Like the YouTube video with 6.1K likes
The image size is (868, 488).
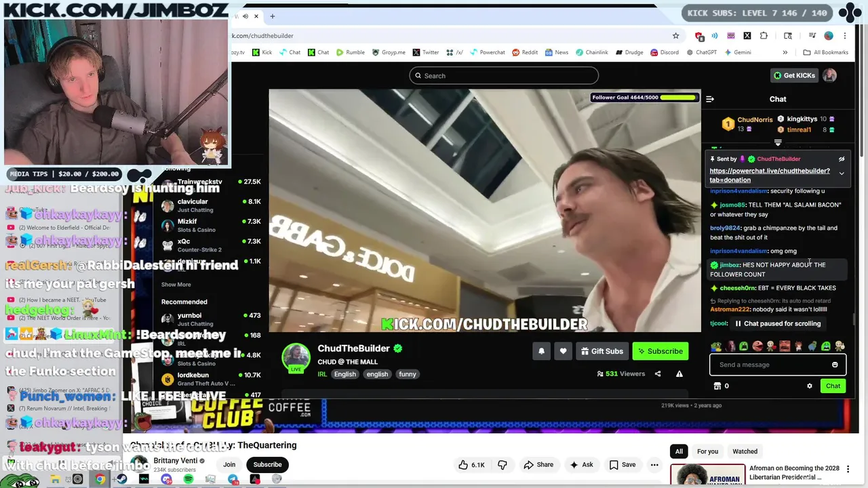471,465
